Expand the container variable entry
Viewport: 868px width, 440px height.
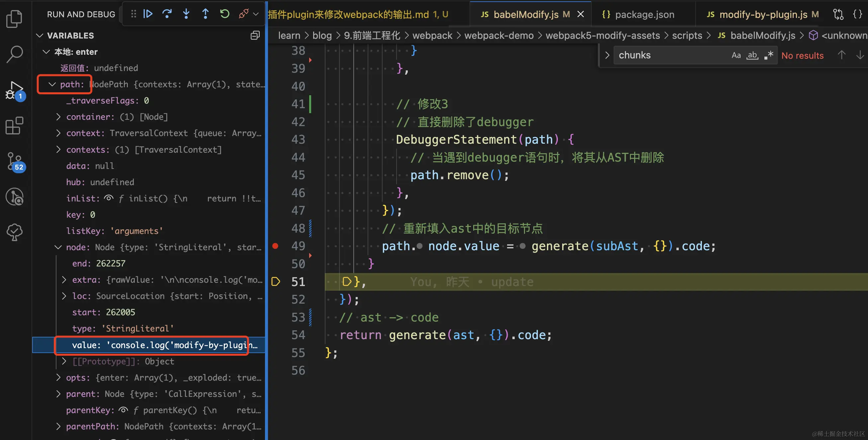[58, 117]
